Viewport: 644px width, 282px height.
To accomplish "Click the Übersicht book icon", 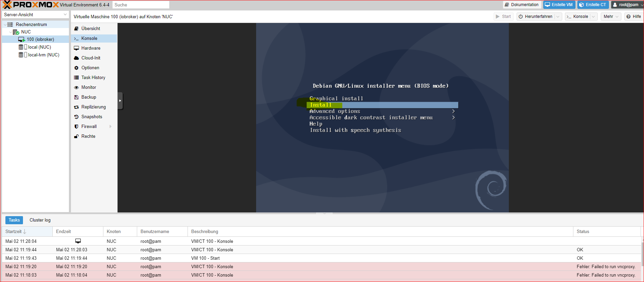I will 76,29.
